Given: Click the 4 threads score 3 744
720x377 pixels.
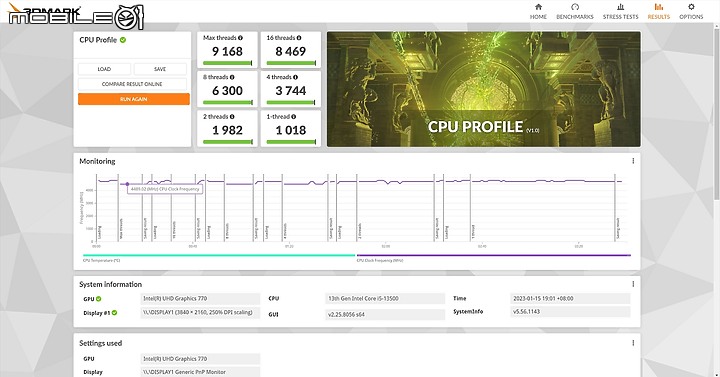Looking at the screenshot, I should 291,91.
